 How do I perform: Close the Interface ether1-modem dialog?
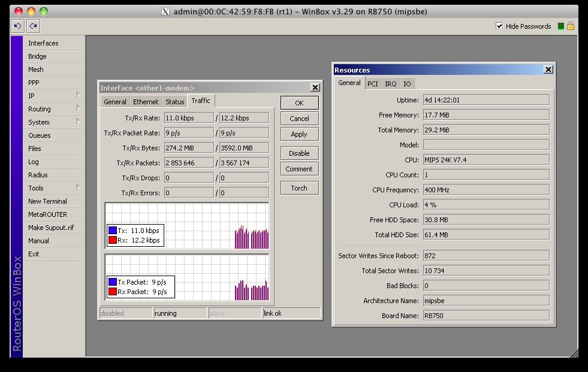pos(315,87)
